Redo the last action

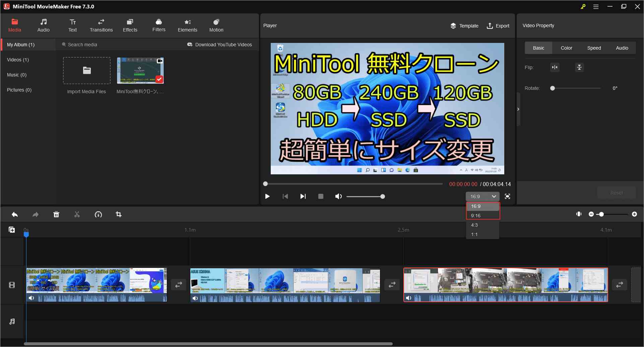(36, 215)
